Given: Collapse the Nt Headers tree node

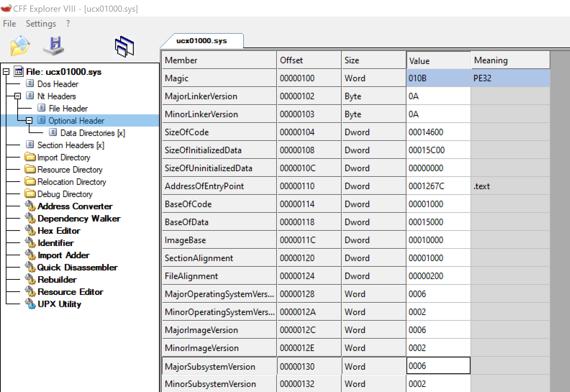Looking at the screenshot, I should point(18,96).
